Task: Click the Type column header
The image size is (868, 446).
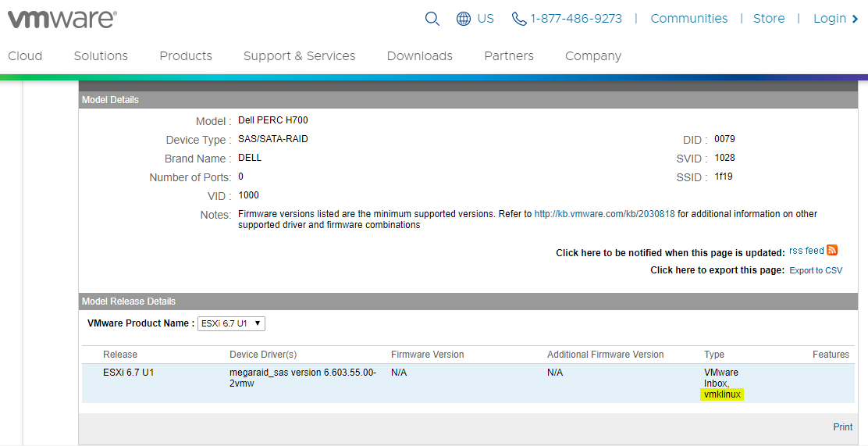Action: point(714,355)
